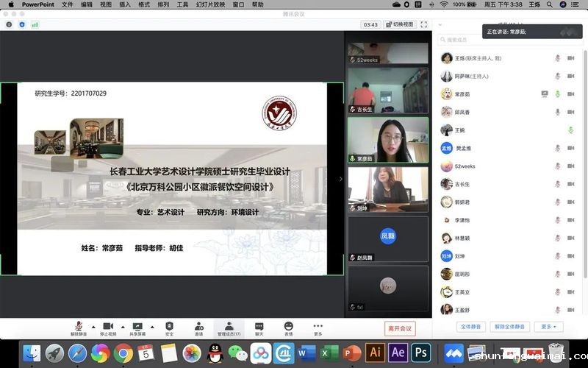Image resolution: width=588 pixels, height=368 pixels.
Task: Expand audio options arrow beside 解除静音
Action: coord(92,325)
